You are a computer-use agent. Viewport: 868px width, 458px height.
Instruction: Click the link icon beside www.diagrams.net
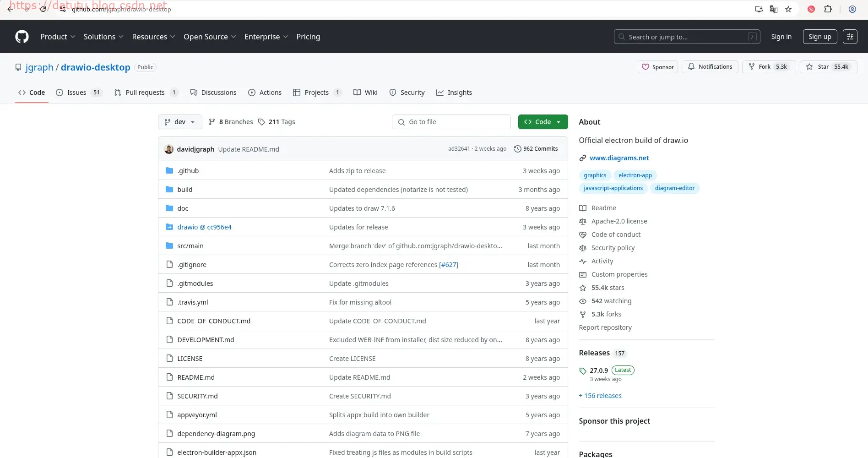pos(583,158)
